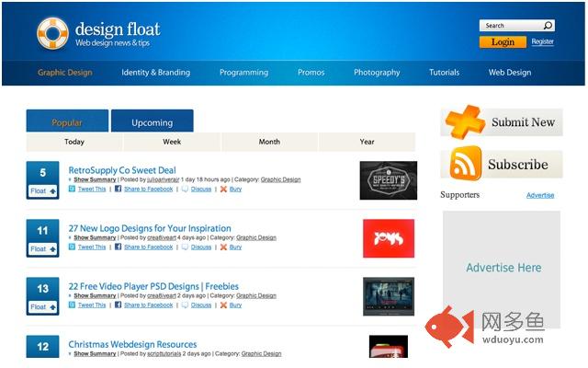Click the Design Float lifebuoy logo

click(x=53, y=33)
